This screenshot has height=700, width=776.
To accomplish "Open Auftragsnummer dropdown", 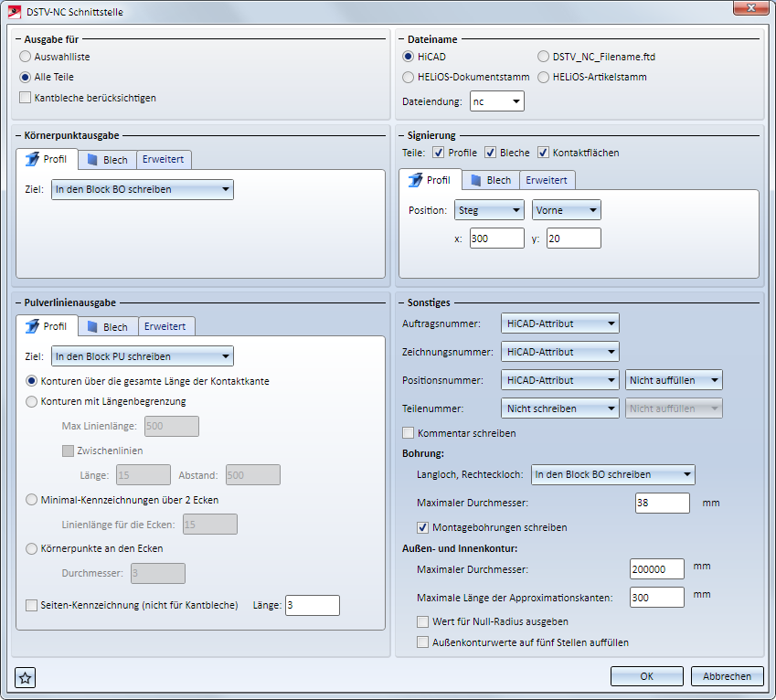I will (559, 323).
